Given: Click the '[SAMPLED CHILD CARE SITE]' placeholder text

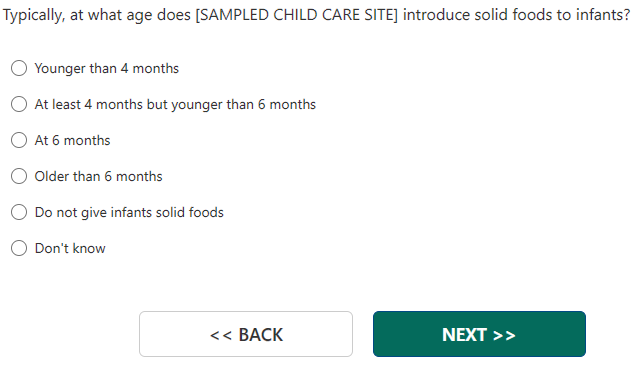Looking at the screenshot, I should point(297,15).
